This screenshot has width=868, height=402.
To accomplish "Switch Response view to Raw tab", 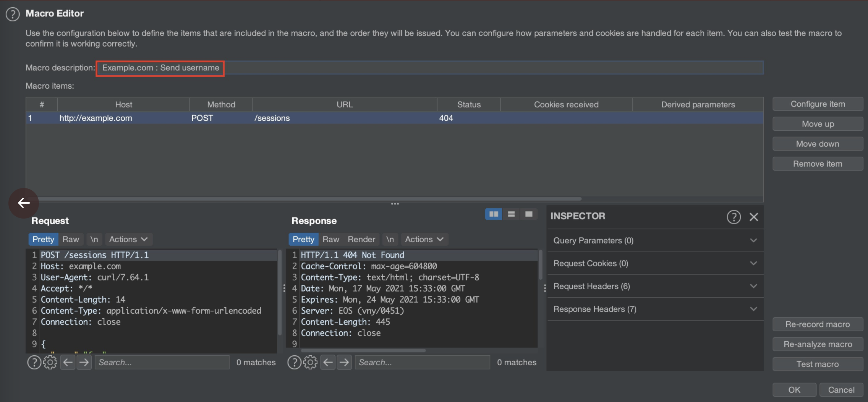I will (x=331, y=240).
